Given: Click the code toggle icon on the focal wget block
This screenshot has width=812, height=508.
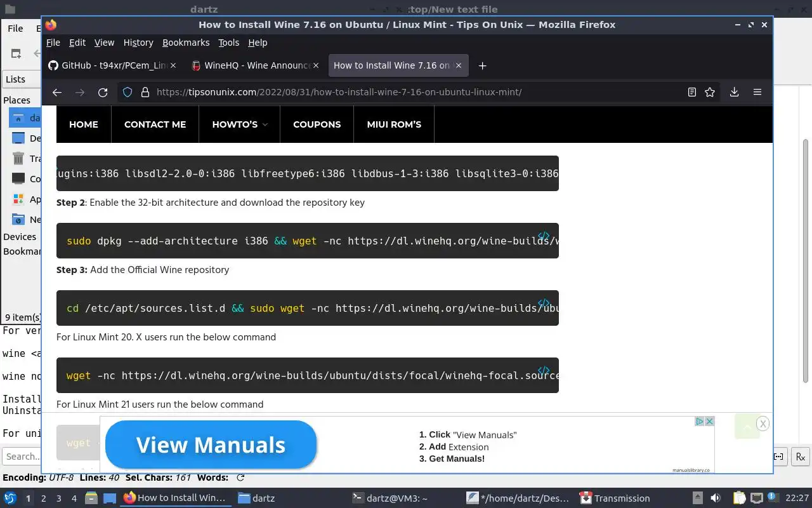Looking at the screenshot, I should pyautogui.click(x=544, y=371).
